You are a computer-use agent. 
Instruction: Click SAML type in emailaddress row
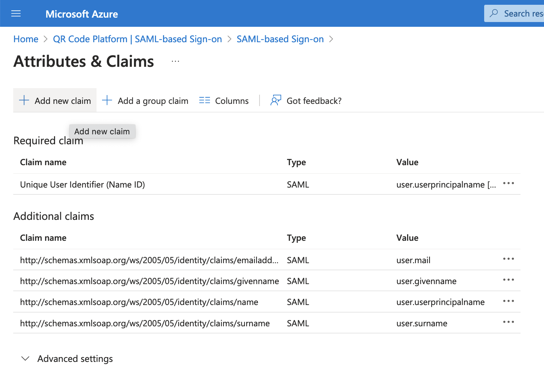tap(298, 260)
